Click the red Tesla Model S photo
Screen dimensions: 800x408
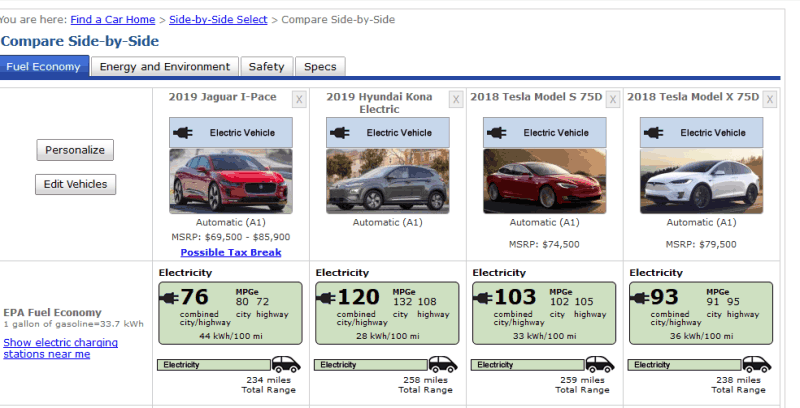click(x=544, y=181)
